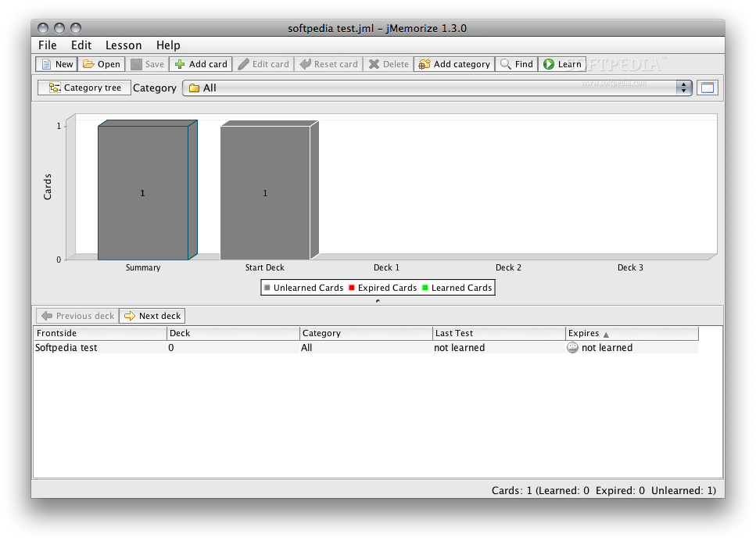Create a category with Add category
This screenshot has width=756, height=541.
click(x=454, y=64)
